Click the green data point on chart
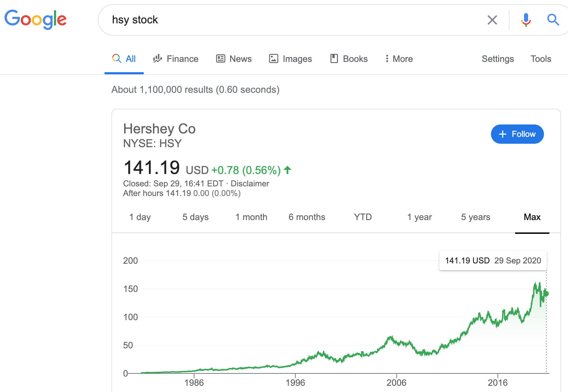 pos(546,294)
